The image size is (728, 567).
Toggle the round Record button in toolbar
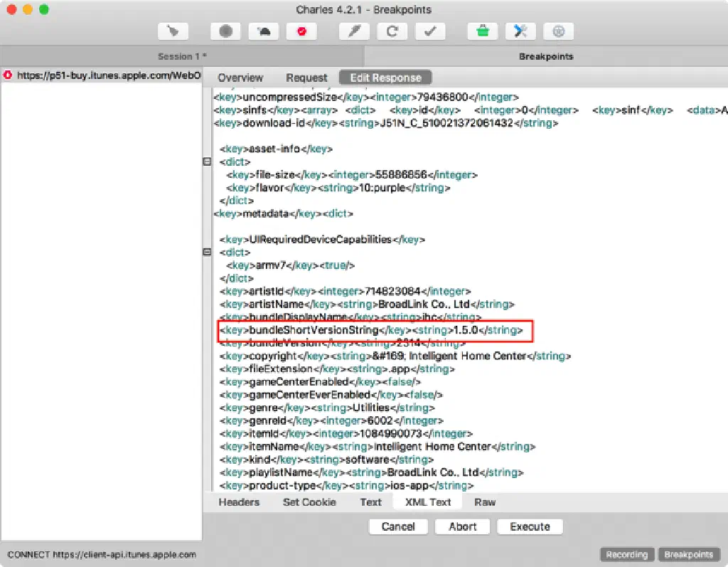pyautogui.click(x=225, y=31)
